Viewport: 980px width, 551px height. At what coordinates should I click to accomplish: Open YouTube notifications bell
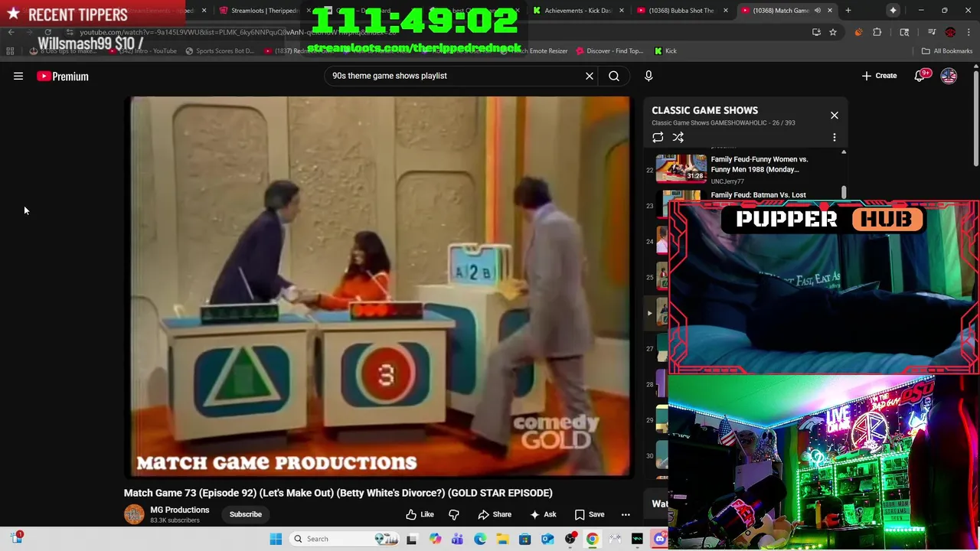click(920, 76)
